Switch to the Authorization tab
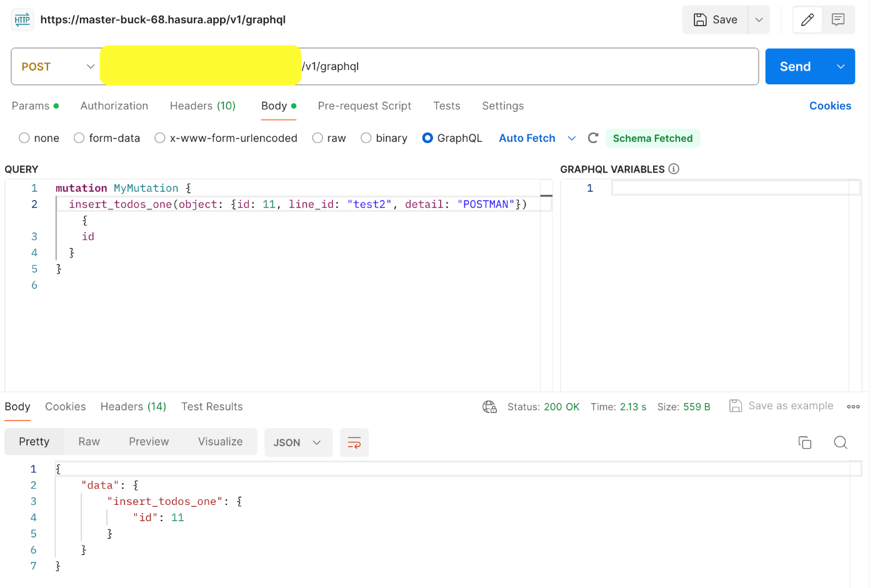The height and width of the screenshot is (588, 875). (x=114, y=106)
